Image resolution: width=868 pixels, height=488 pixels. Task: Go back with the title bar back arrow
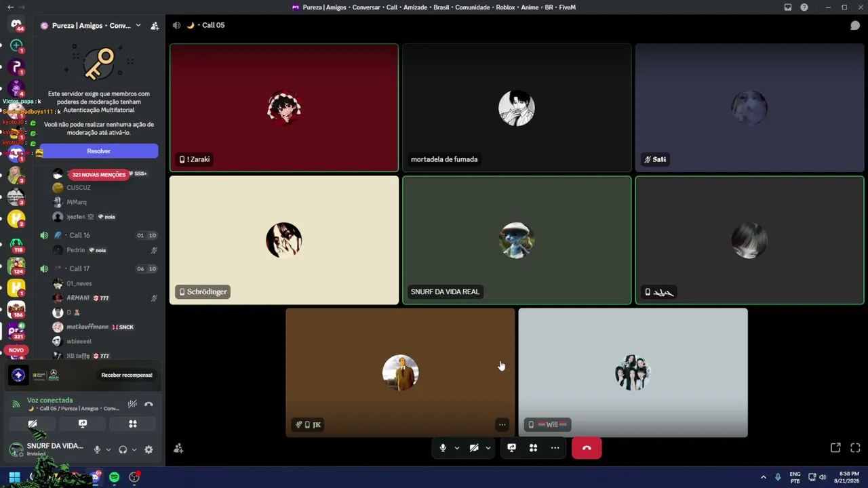click(10, 7)
